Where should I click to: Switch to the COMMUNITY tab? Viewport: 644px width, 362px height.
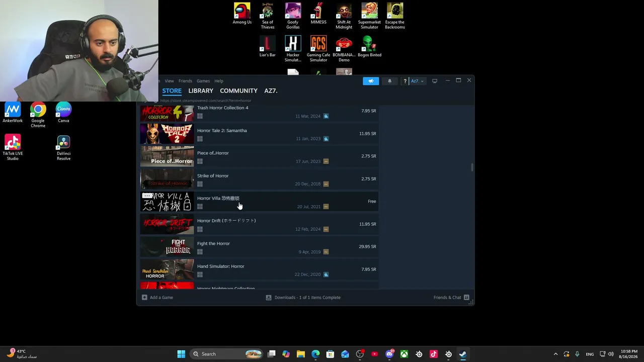click(x=238, y=91)
